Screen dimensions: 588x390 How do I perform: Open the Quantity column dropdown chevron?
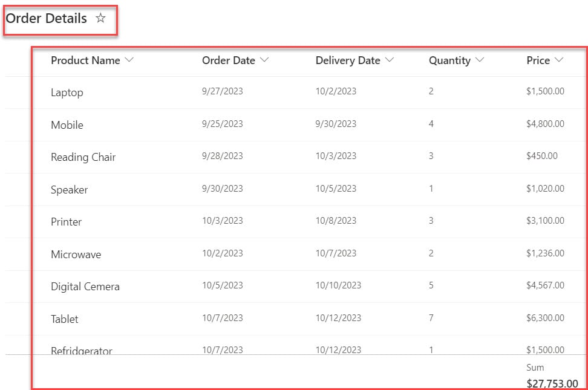tap(480, 60)
